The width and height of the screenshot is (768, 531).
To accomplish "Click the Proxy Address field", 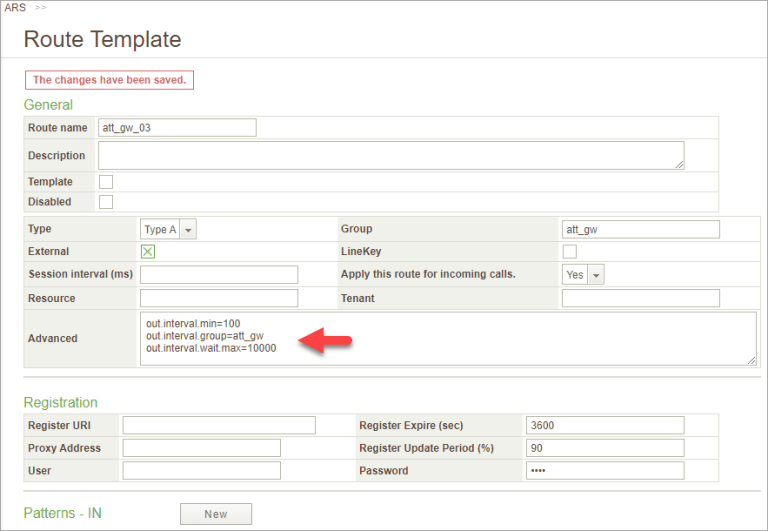I will pos(202,448).
